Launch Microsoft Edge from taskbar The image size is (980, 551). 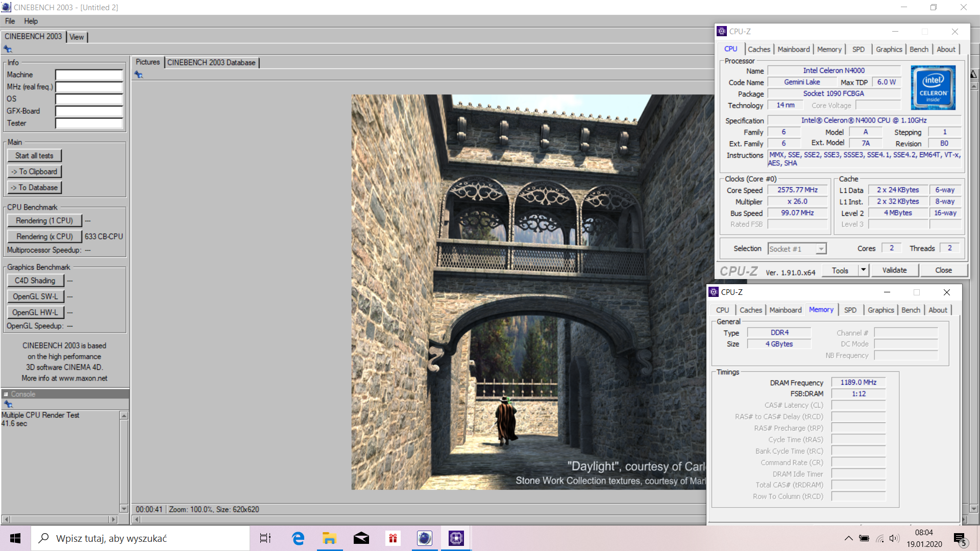[298, 538]
